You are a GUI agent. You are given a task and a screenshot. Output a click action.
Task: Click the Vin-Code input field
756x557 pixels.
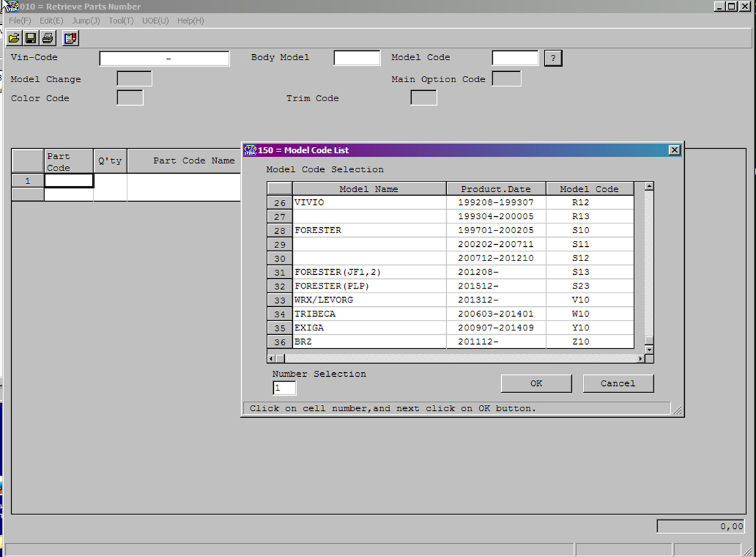pyautogui.click(x=164, y=59)
